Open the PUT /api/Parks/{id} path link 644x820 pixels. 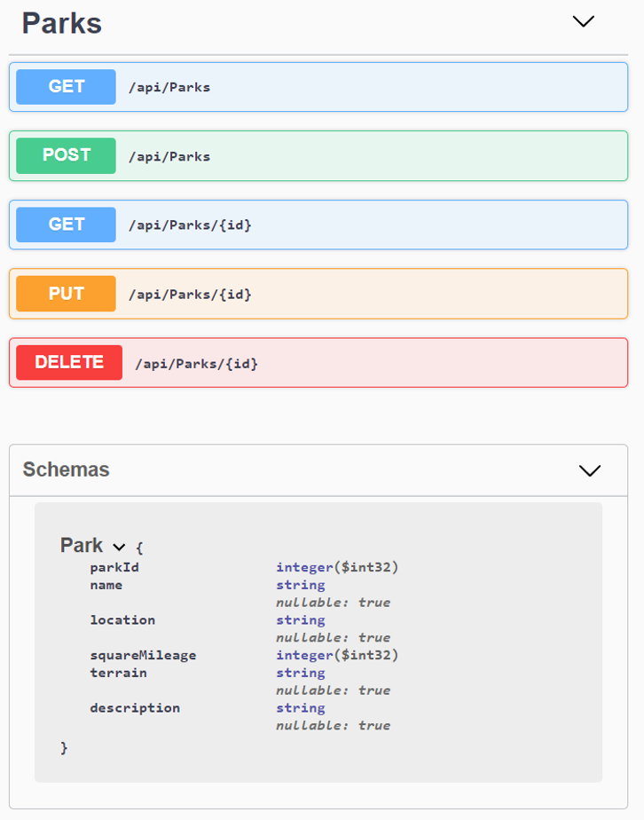point(190,294)
